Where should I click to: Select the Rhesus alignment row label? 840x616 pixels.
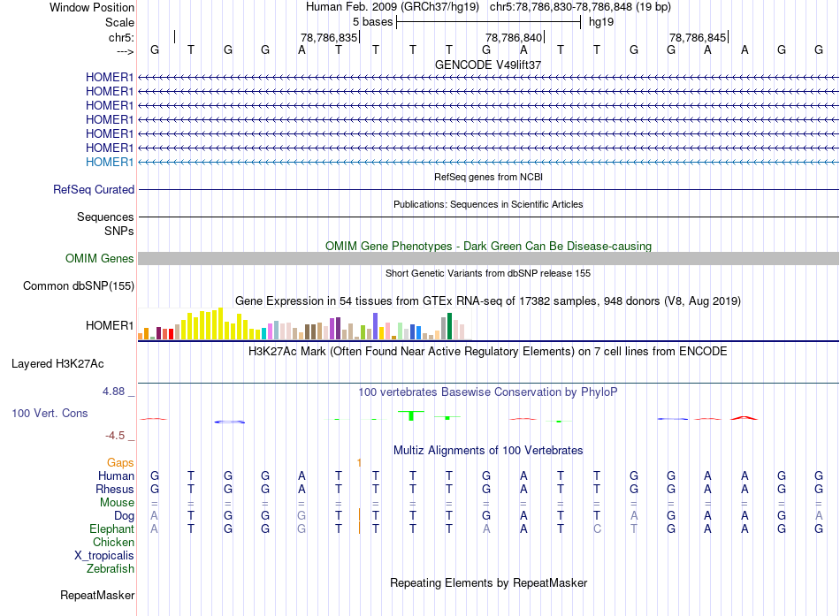click(115, 489)
